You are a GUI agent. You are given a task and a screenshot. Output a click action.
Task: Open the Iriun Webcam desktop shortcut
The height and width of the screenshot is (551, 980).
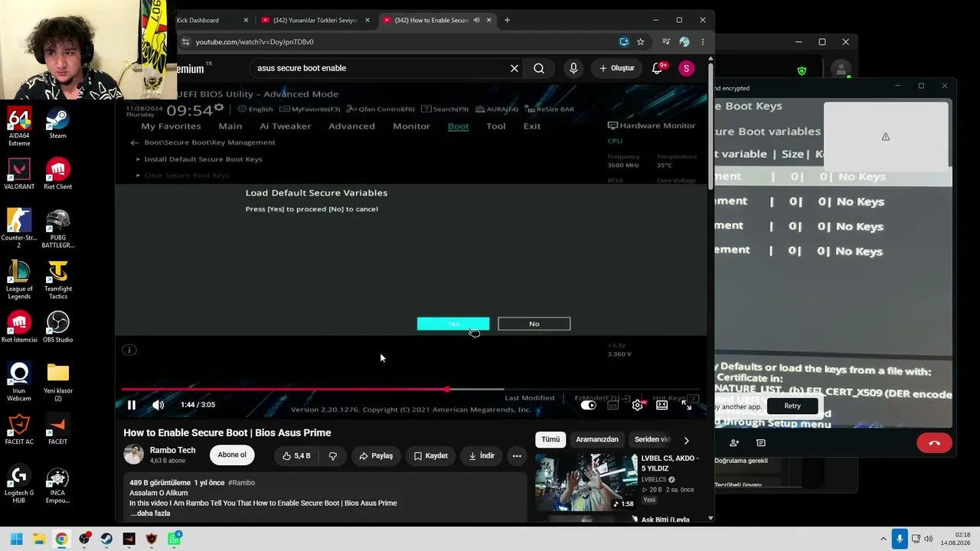tap(19, 382)
